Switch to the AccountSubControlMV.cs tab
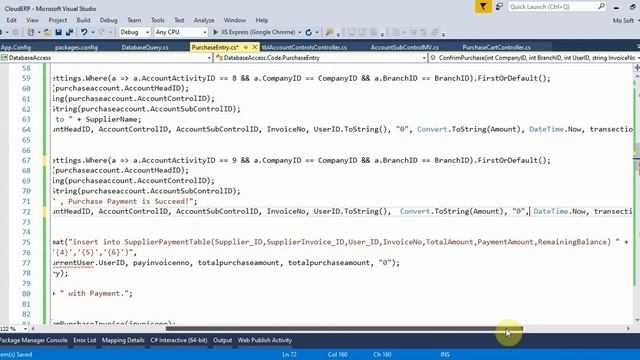Screen dimensions: 640x360 (x=404, y=47)
